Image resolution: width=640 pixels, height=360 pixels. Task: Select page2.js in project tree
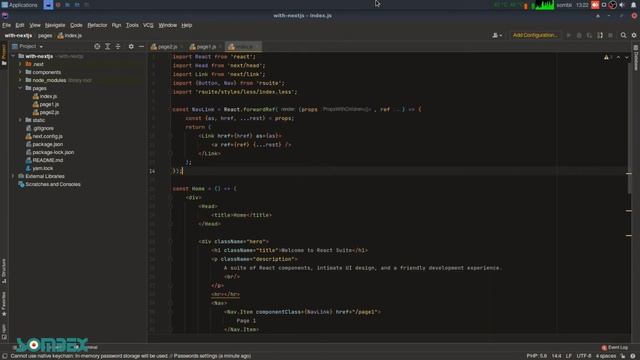[x=46, y=112]
